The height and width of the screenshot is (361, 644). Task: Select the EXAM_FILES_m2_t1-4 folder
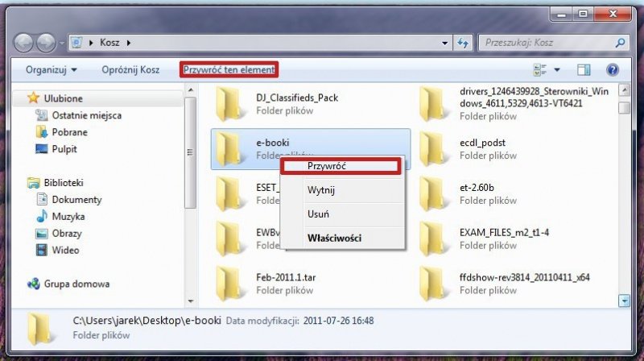tap(435, 238)
